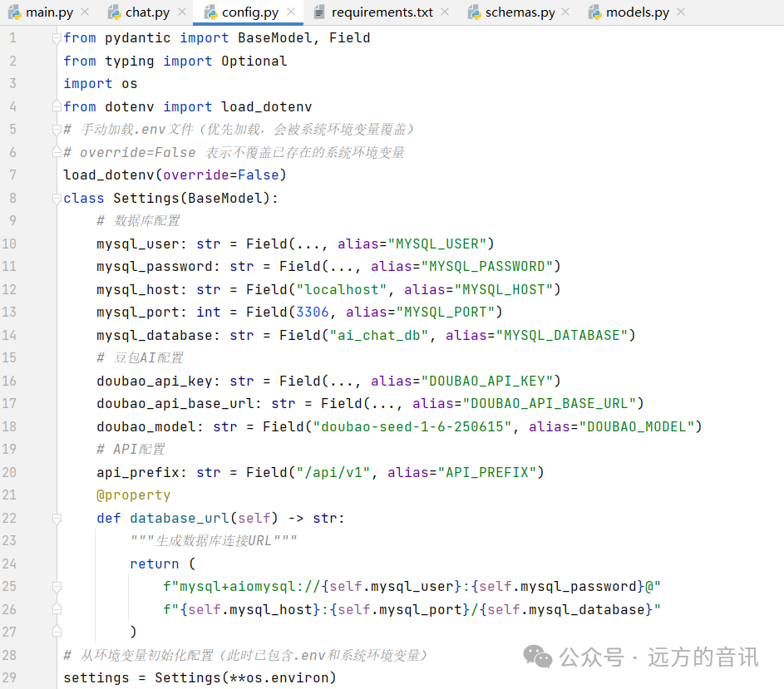Collapse the comment block fold at line 5

tap(57, 130)
